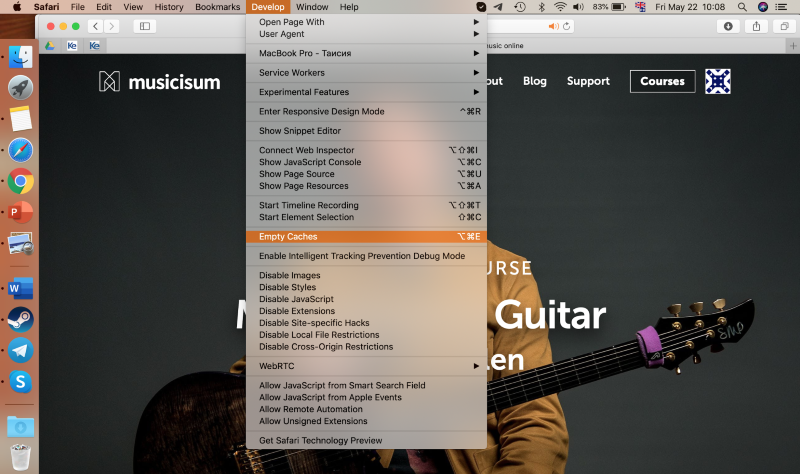Screen dimensions: 800x474
Task: Toggle Disable Styles option
Action: tap(366, 287)
